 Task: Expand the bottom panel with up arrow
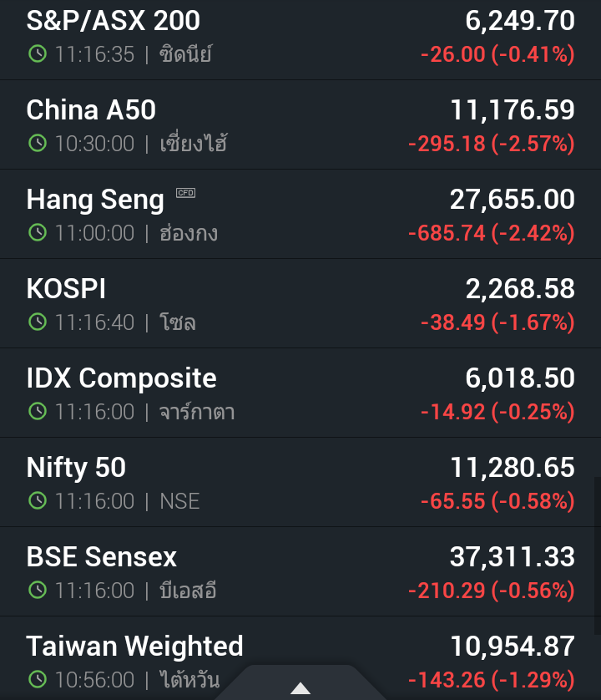[300, 688]
